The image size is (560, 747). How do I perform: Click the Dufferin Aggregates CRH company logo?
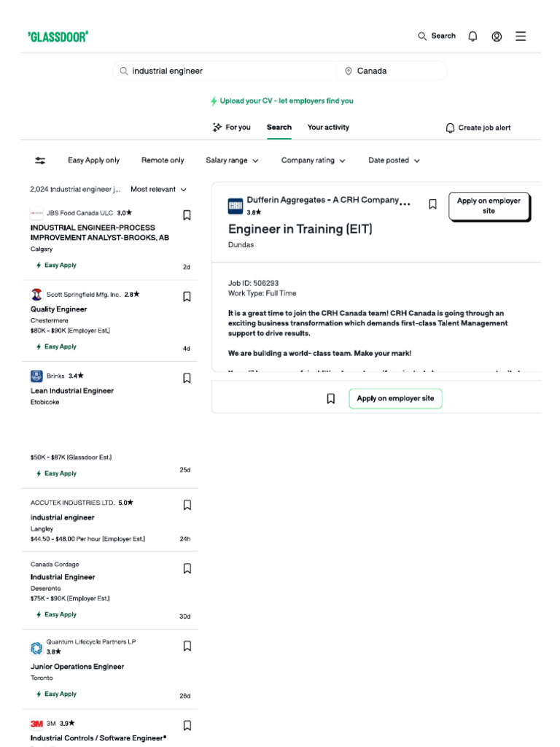(236, 206)
